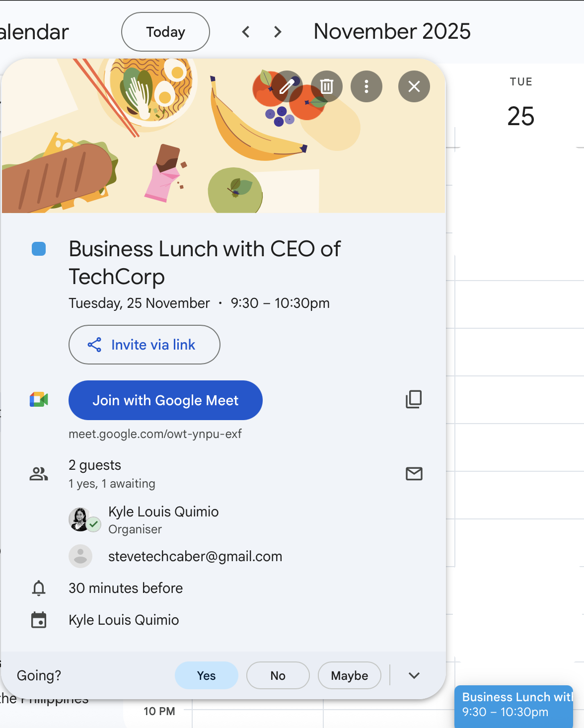This screenshot has height=728, width=584.
Task: Select guest stevetechcaber@gmail.com
Action: (195, 556)
